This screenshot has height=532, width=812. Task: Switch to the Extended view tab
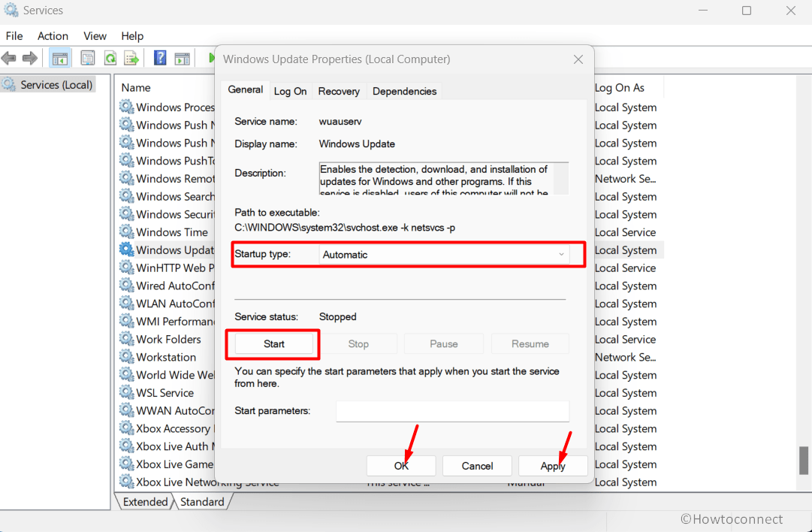click(x=145, y=501)
